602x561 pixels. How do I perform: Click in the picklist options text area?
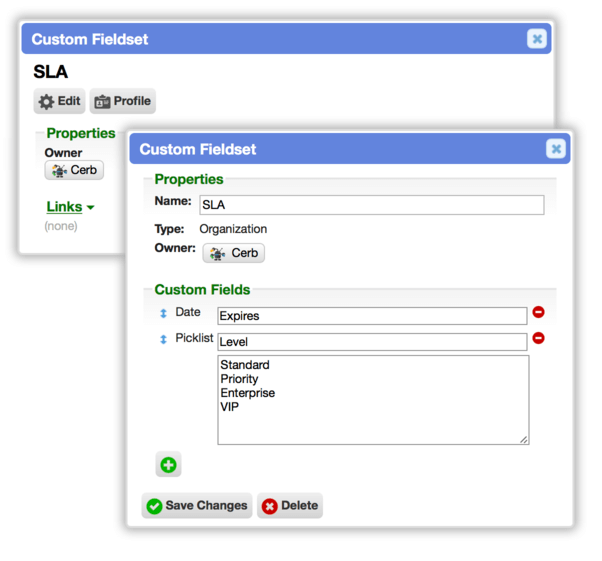[x=373, y=400]
